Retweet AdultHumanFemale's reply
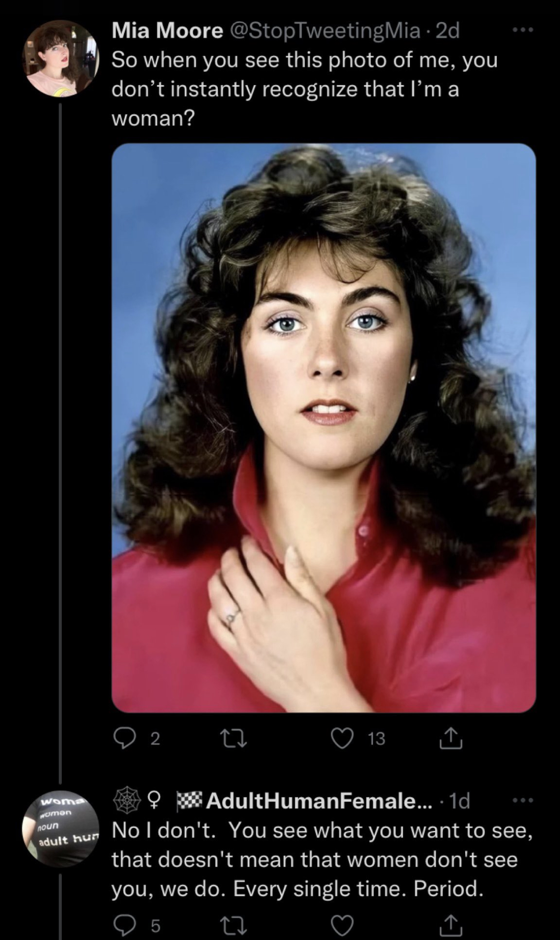 pos(233,926)
